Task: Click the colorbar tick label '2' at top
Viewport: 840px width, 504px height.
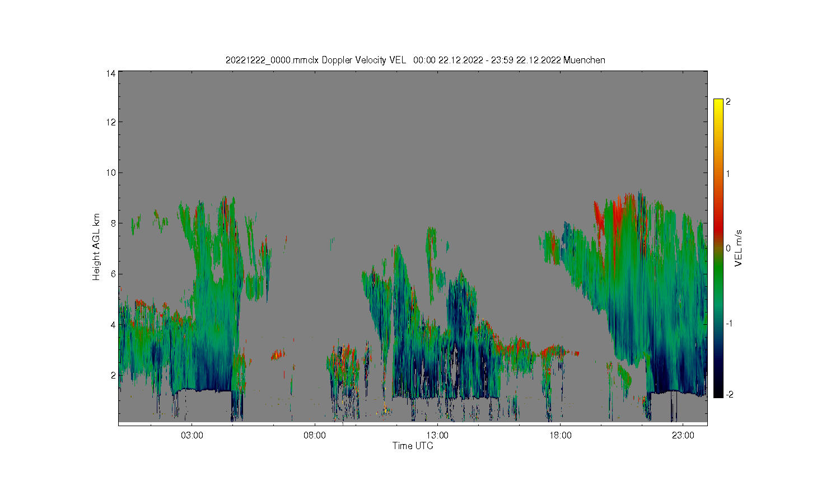Action: click(728, 102)
